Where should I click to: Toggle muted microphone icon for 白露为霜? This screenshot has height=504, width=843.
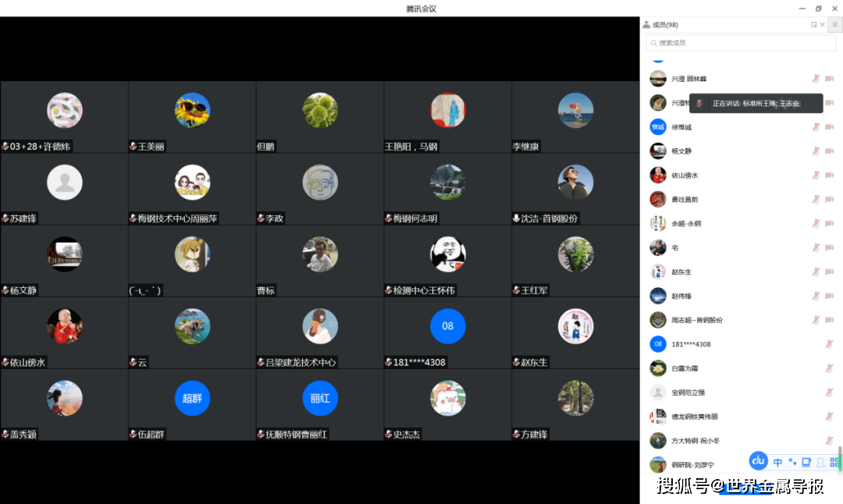coord(829,368)
